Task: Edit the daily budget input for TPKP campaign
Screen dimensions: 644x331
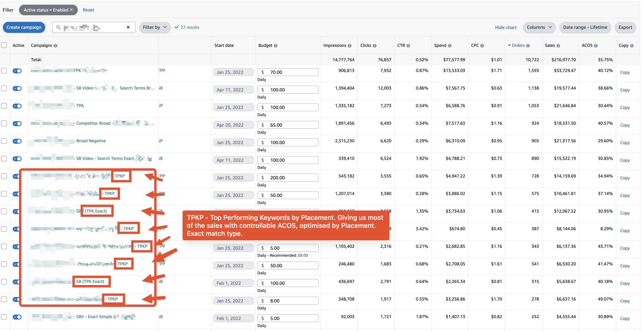Action: [292, 177]
